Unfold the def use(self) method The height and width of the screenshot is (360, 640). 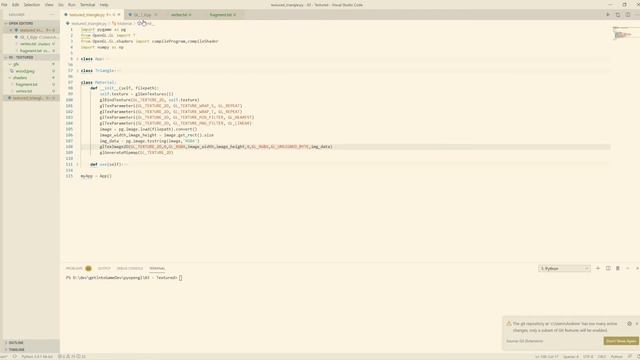click(77, 164)
